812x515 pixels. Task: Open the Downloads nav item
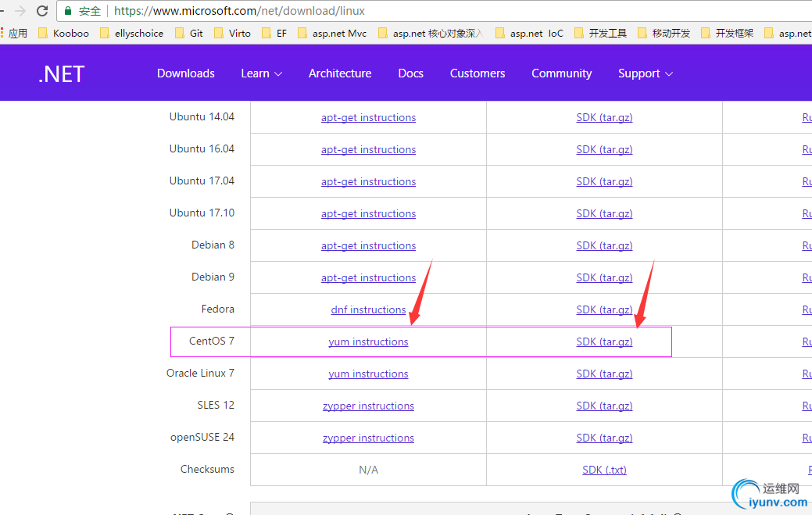coord(186,73)
